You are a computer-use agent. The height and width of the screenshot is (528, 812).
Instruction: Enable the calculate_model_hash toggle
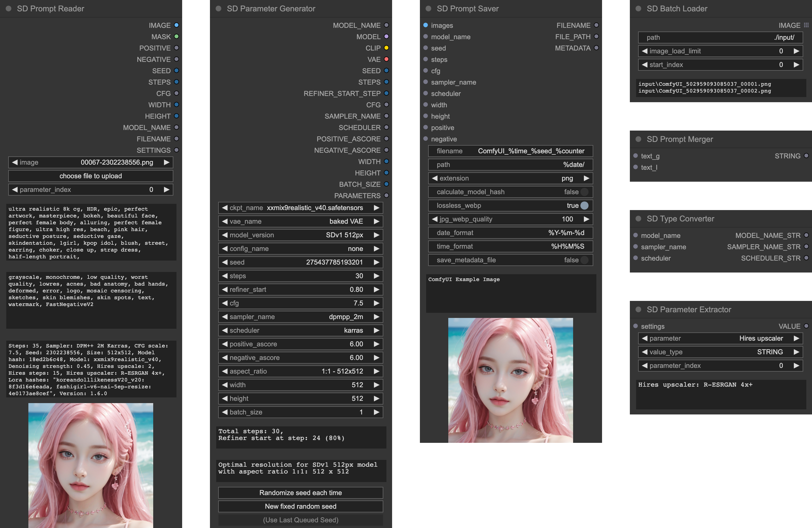click(x=584, y=192)
